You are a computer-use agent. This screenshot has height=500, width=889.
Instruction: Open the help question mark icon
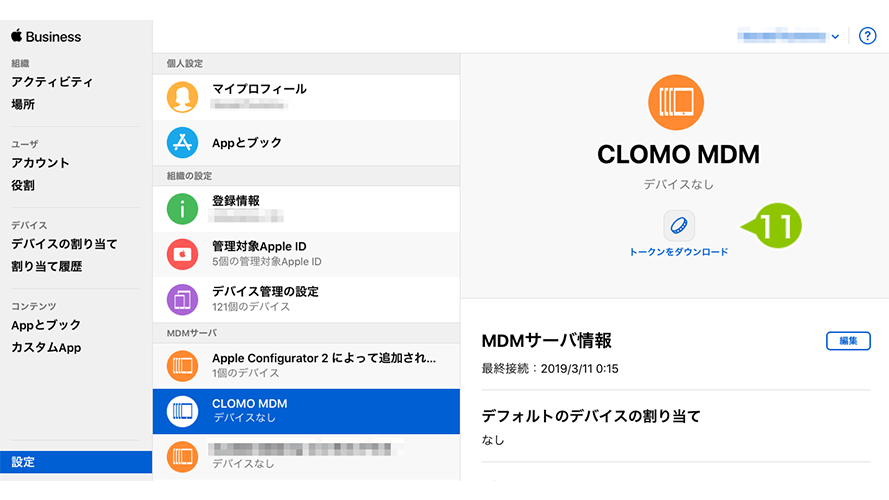867,36
